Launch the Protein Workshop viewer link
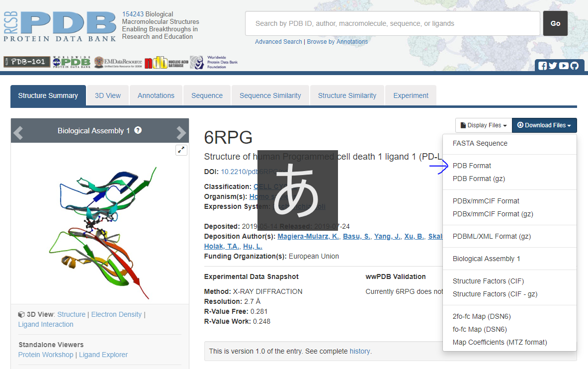This screenshot has width=588, height=369. pos(46,355)
